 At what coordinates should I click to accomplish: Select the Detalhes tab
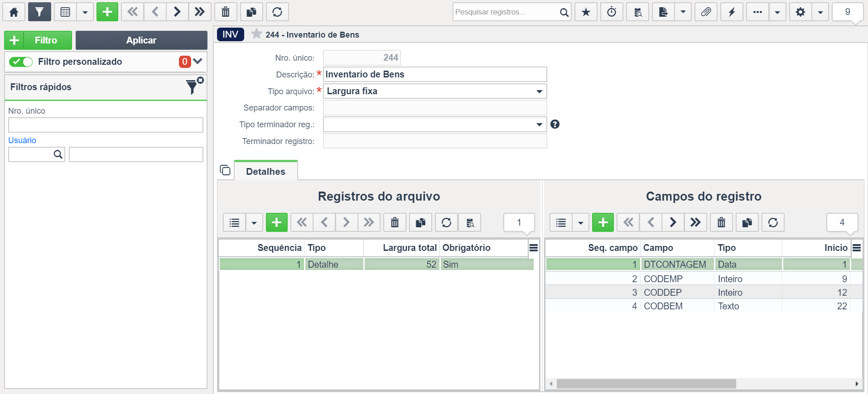266,171
